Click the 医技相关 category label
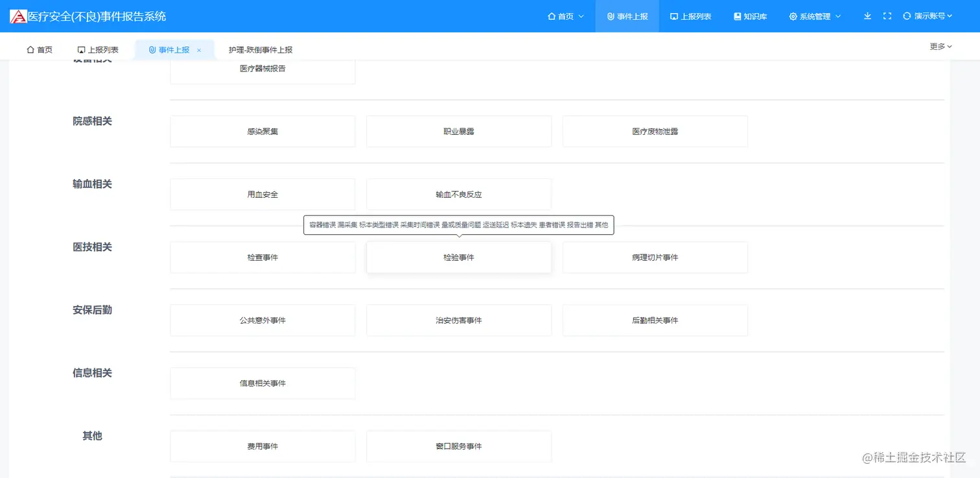 click(x=92, y=247)
